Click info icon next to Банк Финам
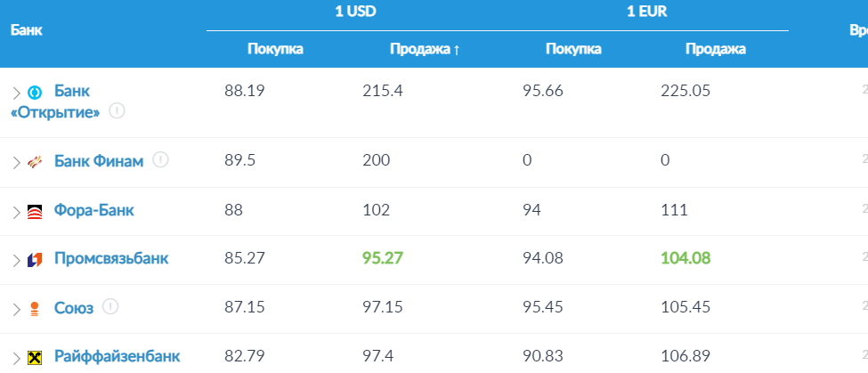 [160, 159]
